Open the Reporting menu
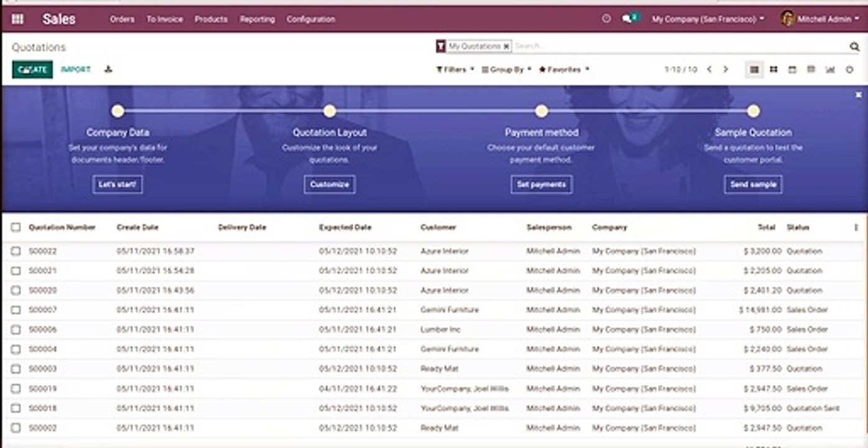 [x=257, y=19]
